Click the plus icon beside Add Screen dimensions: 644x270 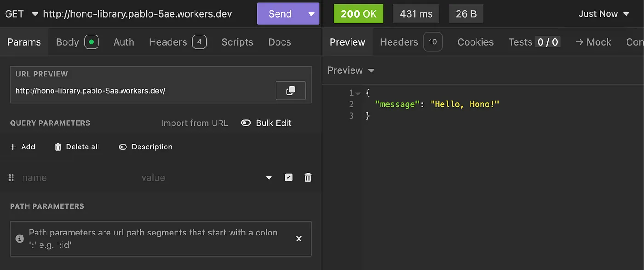[x=13, y=147]
